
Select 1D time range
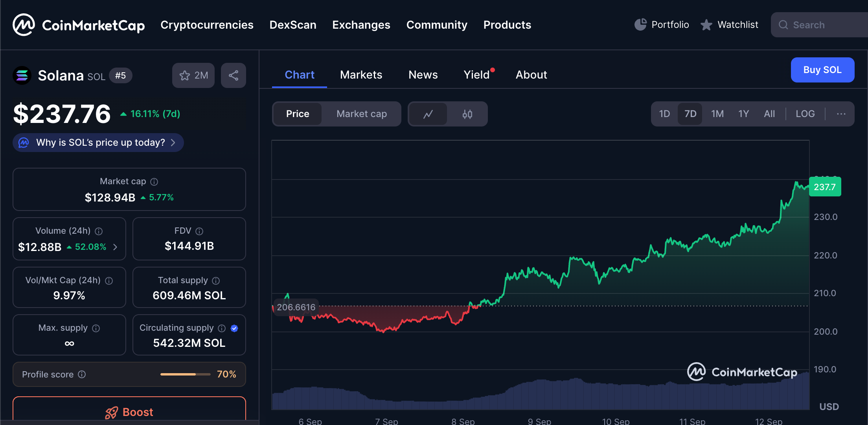664,114
